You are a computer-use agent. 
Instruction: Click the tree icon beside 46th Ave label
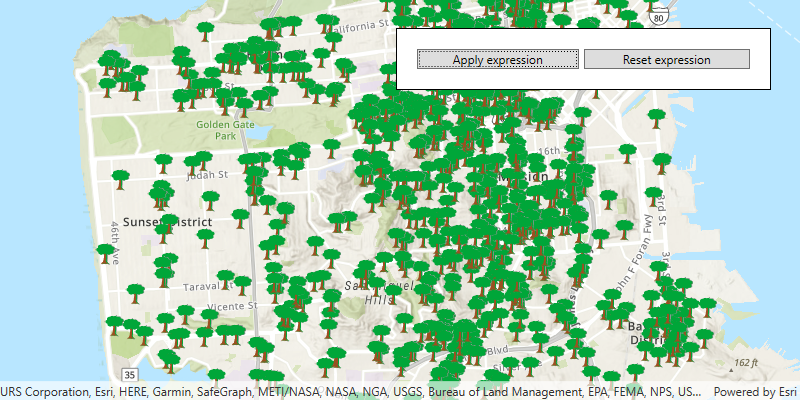pyautogui.click(x=105, y=251)
